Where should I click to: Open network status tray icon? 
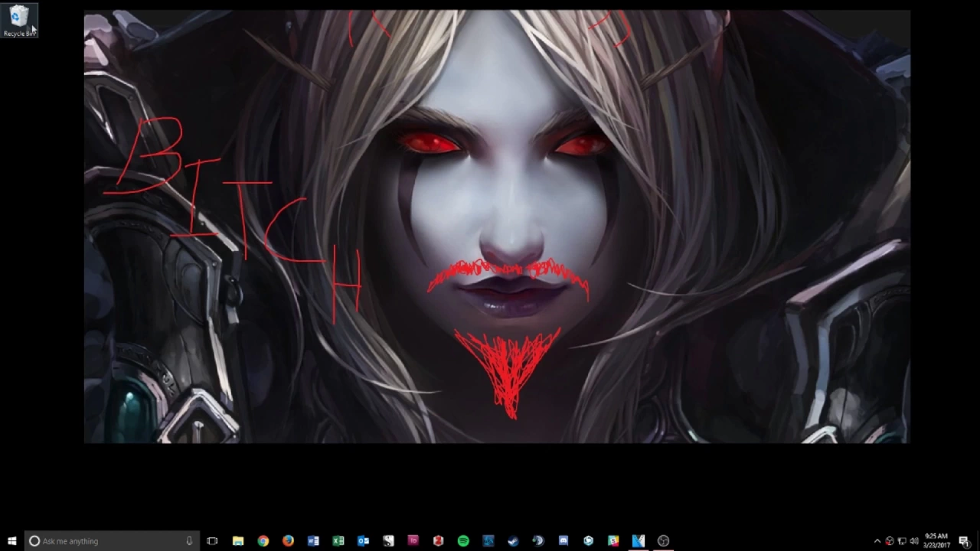pos(902,541)
